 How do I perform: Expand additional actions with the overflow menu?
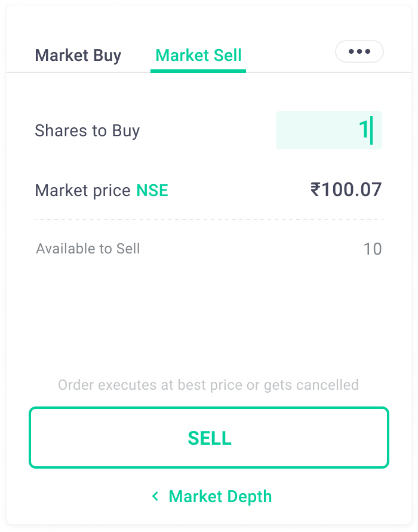[359, 51]
